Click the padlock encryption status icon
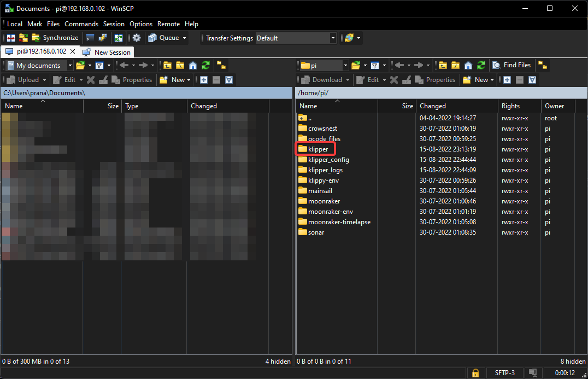The width and height of the screenshot is (588, 379). coord(475,373)
